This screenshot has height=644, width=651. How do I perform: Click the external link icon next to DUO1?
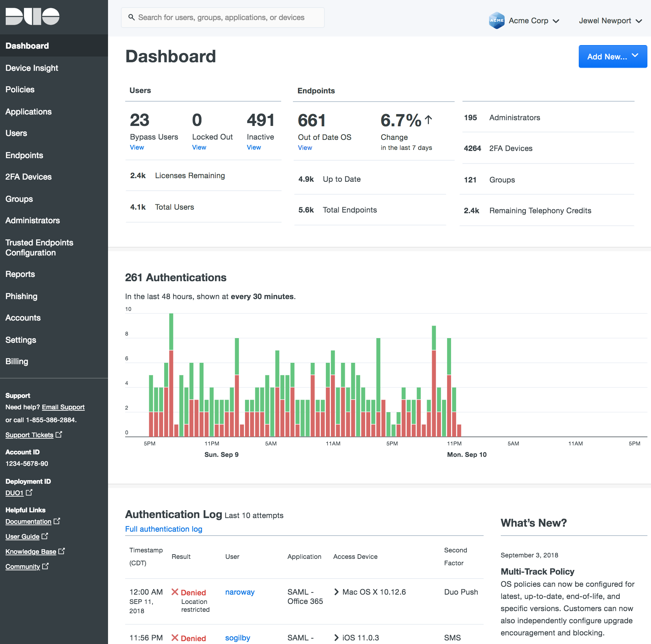point(29,493)
